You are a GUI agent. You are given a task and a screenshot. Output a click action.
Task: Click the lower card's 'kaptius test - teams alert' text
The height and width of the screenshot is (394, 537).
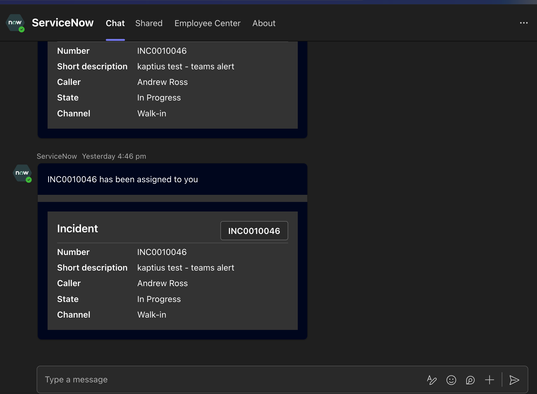(186, 268)
